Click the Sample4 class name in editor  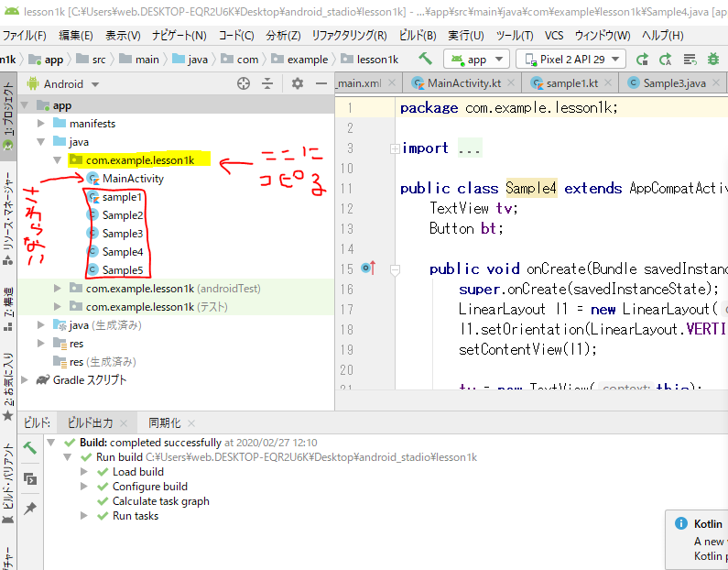coord(531,188)
